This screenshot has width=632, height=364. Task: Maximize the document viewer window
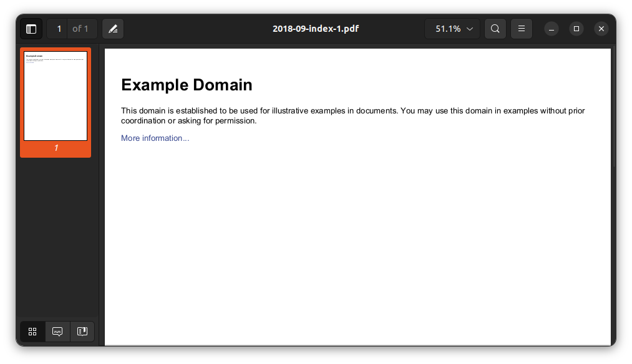(576, 29)
